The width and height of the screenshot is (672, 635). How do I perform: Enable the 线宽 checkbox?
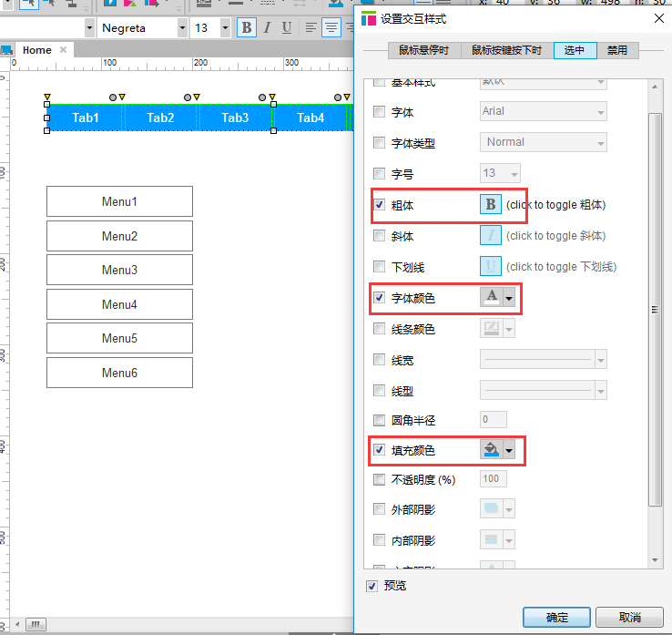(x=380, y=359)
